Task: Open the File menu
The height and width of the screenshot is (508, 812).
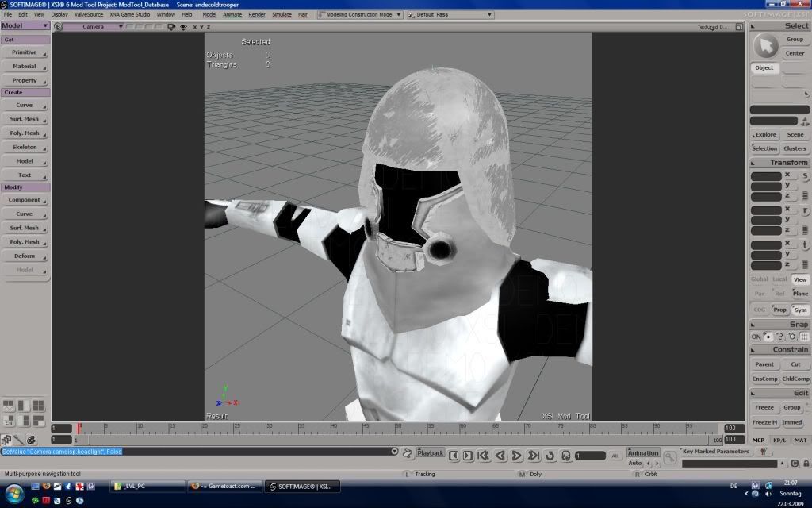Action: click(7, 14)
